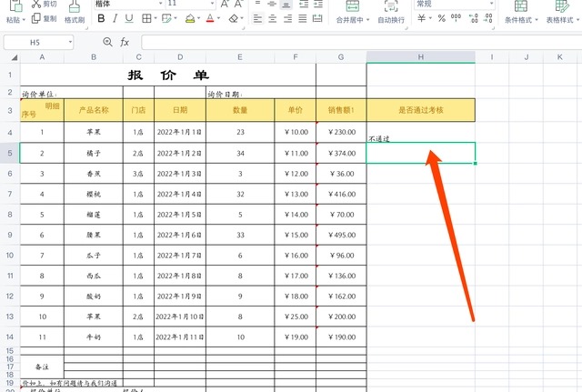Click the cell style brush icon
Viewport: 582px width, 392px height.
166,18
